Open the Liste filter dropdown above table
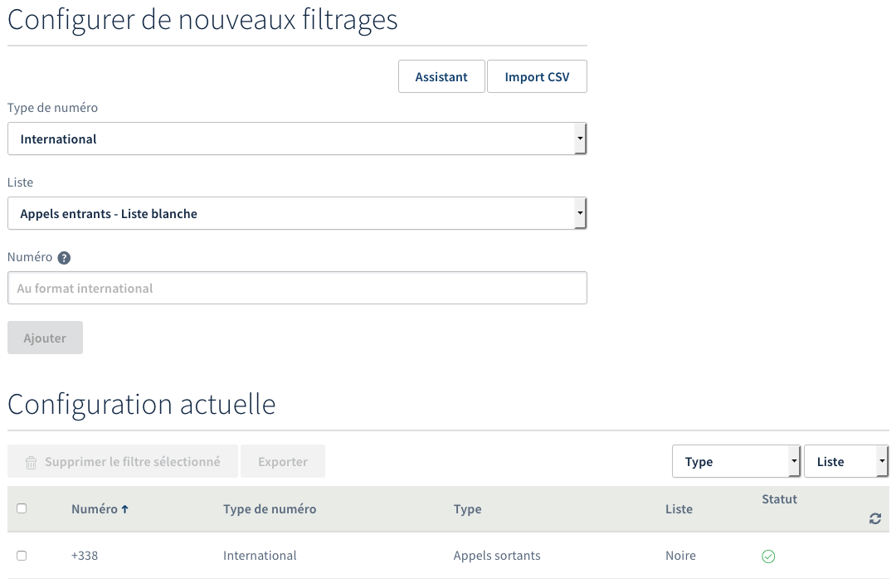Image resolution: width=896 pixels, height=588 pixels. coord(845,462)
